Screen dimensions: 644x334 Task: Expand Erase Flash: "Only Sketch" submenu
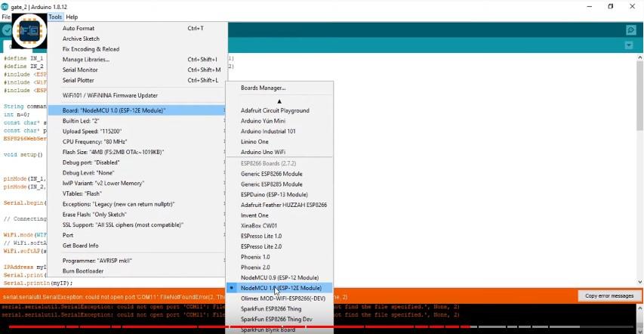tap(137, 215)
